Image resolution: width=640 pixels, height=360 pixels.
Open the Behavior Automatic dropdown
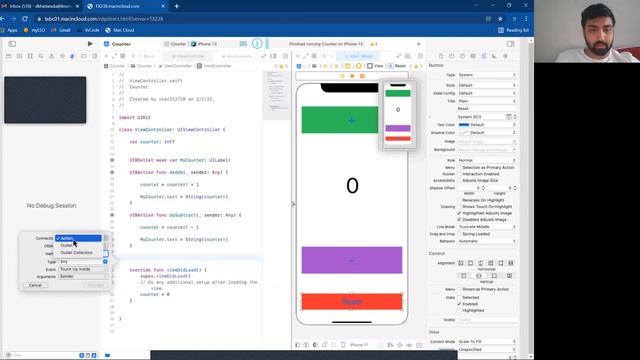[x=487, y=241]
